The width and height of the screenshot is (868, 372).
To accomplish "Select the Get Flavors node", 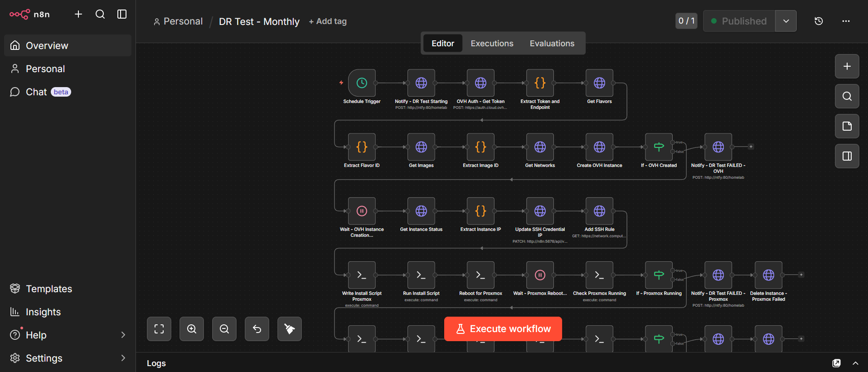I will click(599, 83).
